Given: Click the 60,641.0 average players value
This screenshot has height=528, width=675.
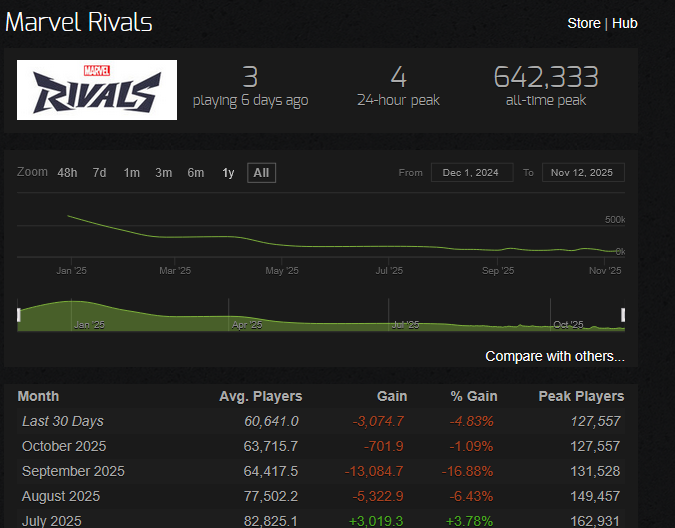Looking at the screenshot, I should pyautogui.click(x=271, y=421).
